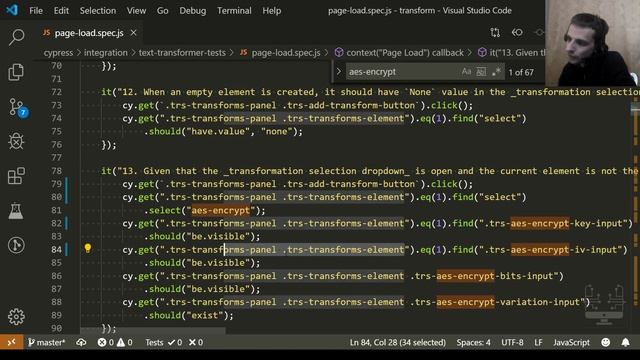
Task: Open the File menu
Action: (x=36, y=11)
